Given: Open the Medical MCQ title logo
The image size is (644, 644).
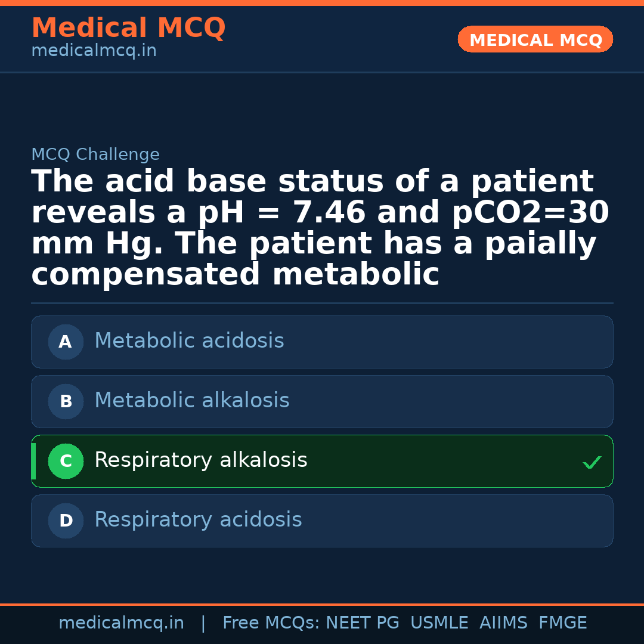Looking at the screenshot, I should point(128,28).
